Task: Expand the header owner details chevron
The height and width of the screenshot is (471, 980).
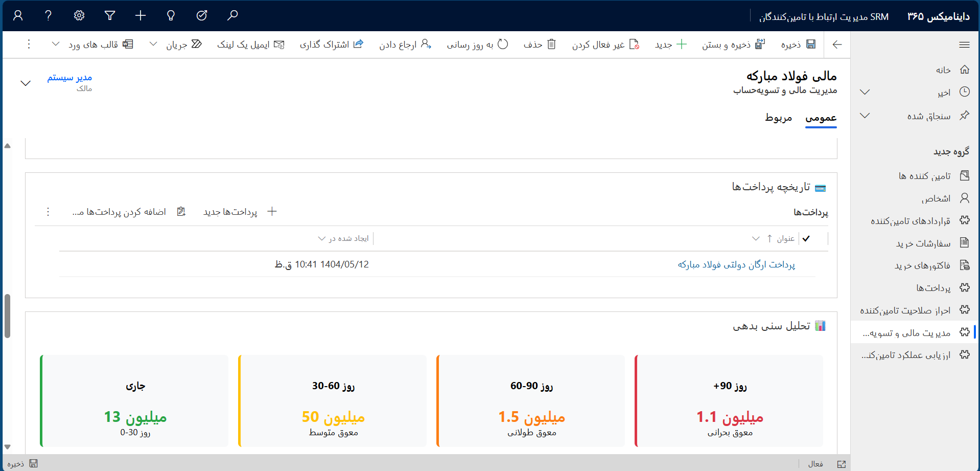Action: pyautogui.click(x=26, y=83)
